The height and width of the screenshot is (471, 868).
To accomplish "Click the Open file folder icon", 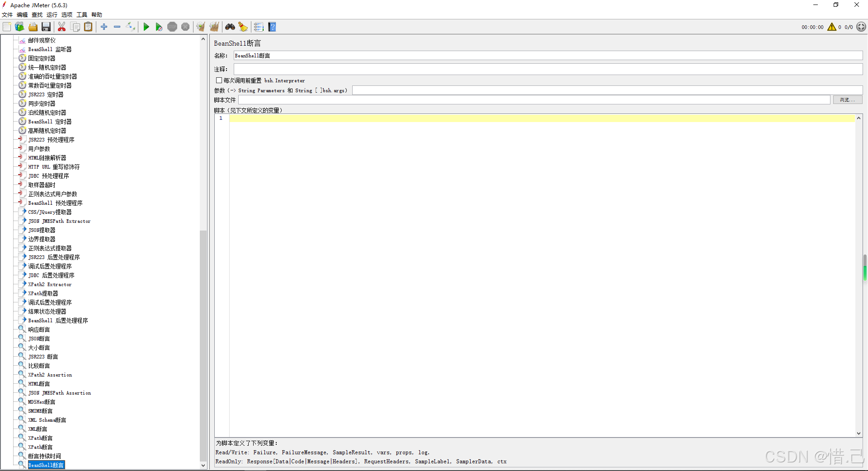I will pos(33,27).
